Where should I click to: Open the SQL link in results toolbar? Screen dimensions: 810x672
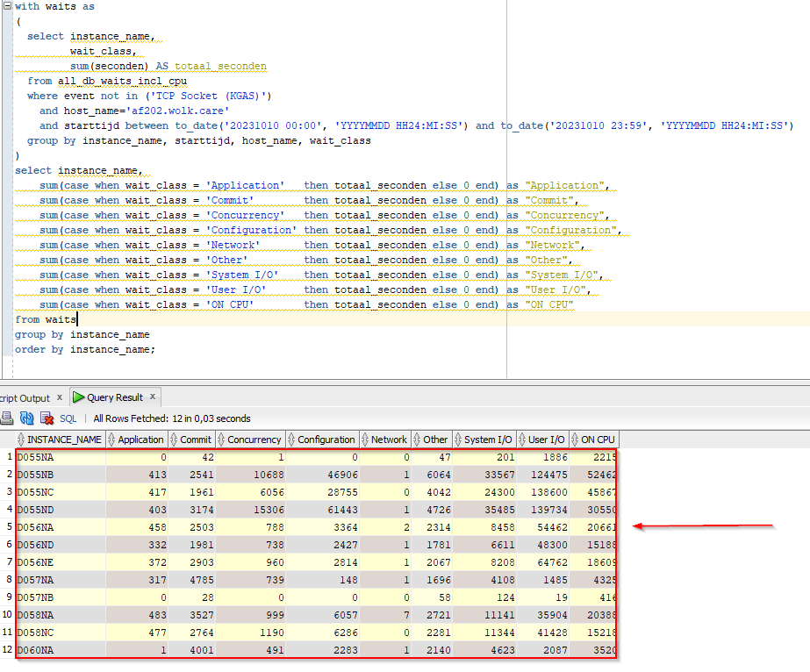pyautogui.click(x=68, y=418)
